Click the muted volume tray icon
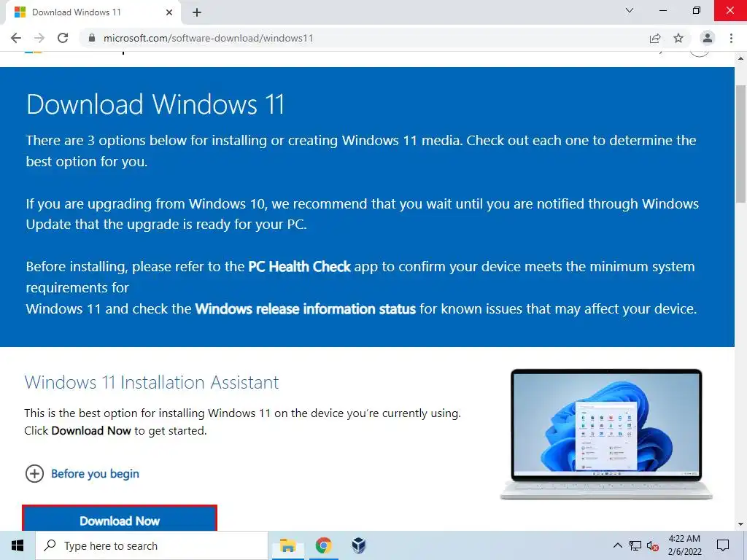 click(x=653, y=545)
